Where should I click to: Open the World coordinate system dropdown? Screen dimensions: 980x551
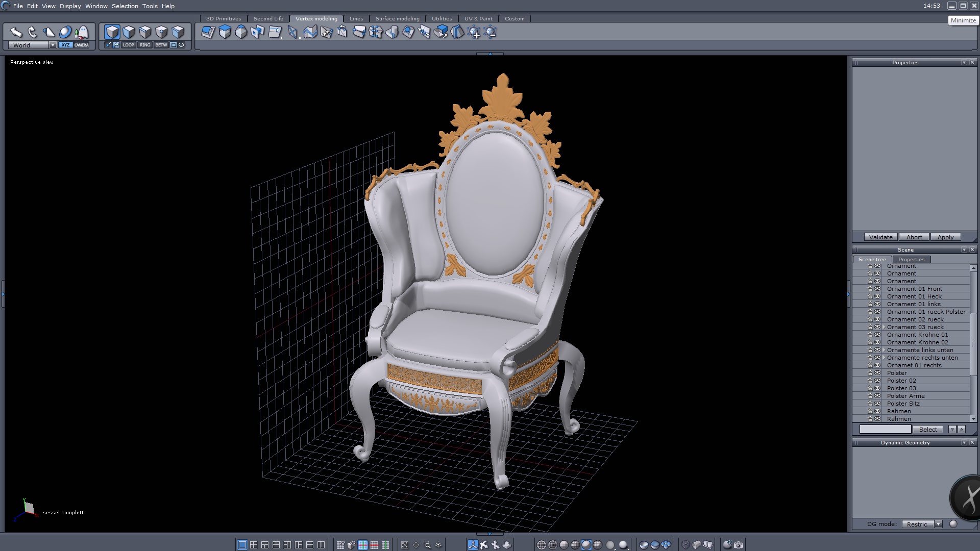[x=53, y=45]
